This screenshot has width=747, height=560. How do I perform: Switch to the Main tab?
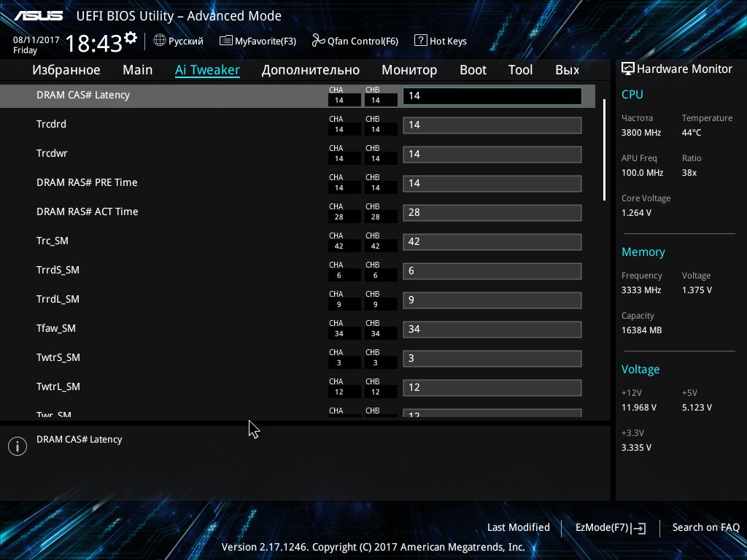pos(138,70)
